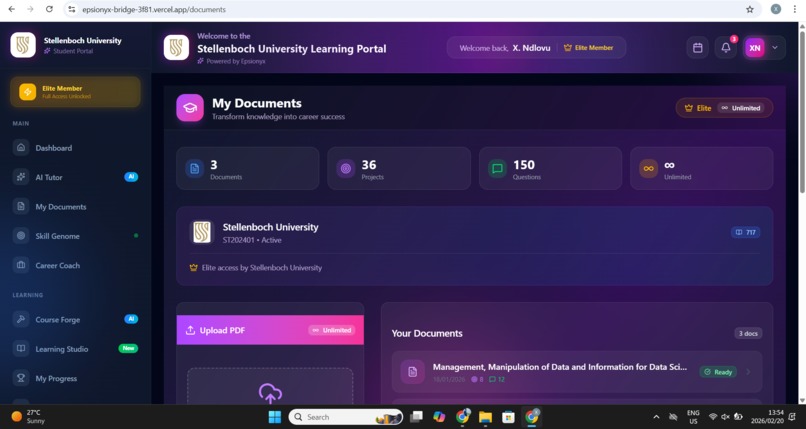
Task: Open Course Forge in the sidebar
Action: click(x=75, y=319)
